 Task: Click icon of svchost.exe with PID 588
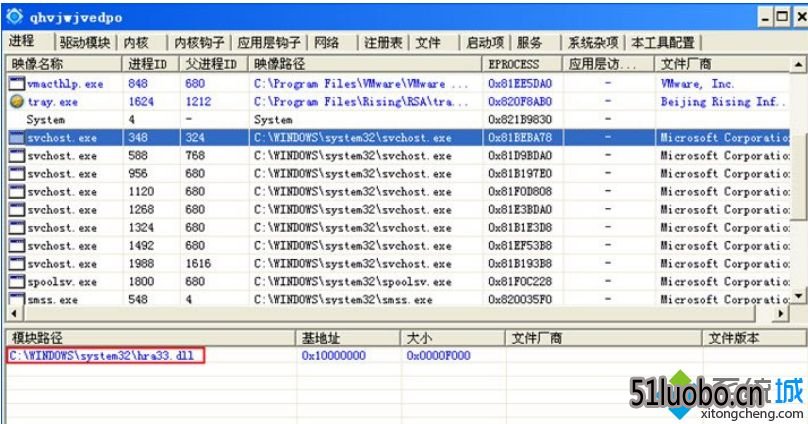[17, 156]
